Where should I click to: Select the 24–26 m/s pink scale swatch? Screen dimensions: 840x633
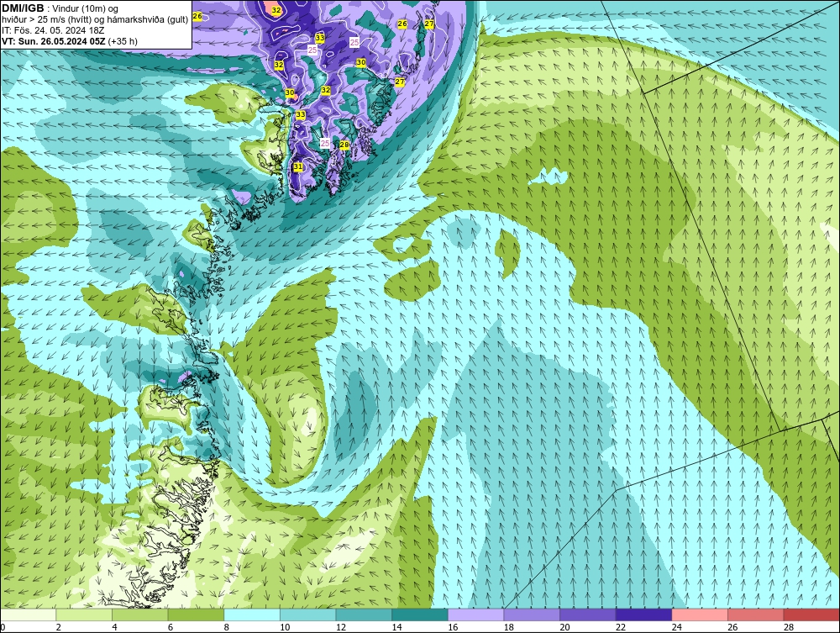pos(700,615)
